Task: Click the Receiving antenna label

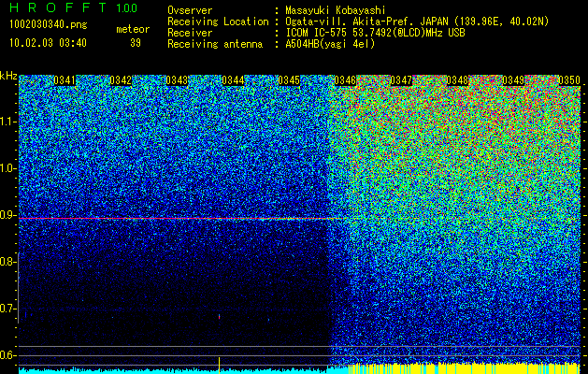Action: click(215, 44)
